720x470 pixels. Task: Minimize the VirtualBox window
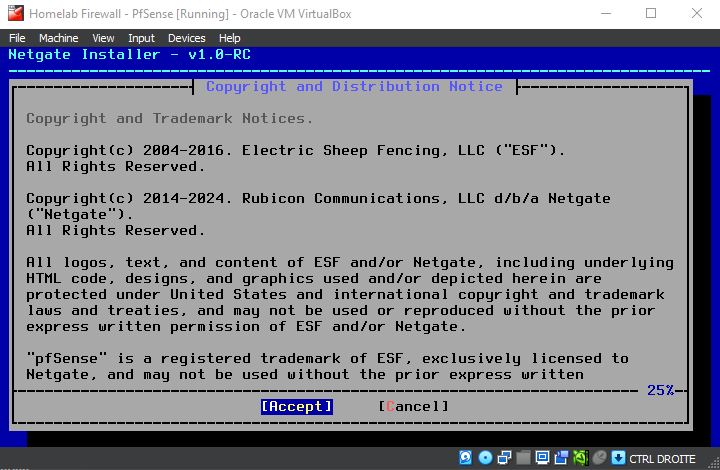(606, 13)
